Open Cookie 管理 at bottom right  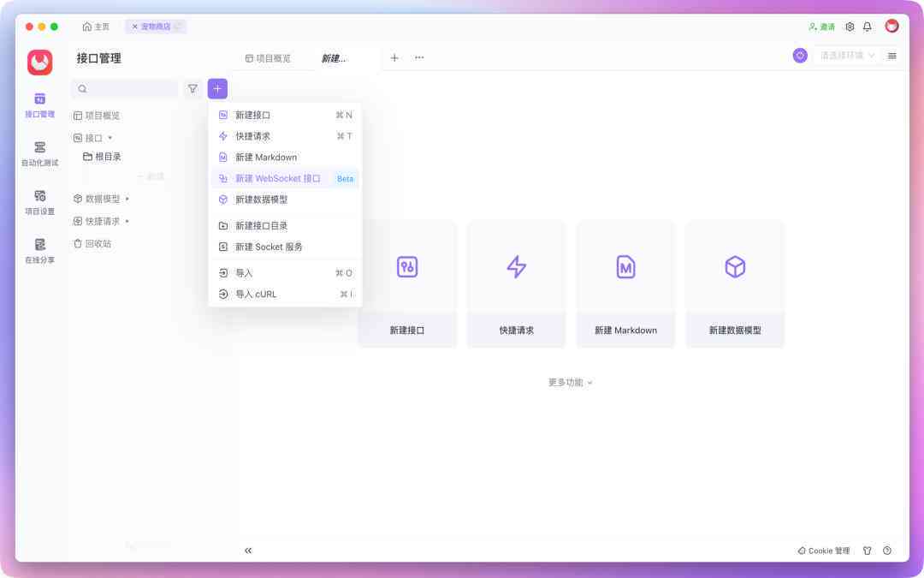tap(823, 551)
